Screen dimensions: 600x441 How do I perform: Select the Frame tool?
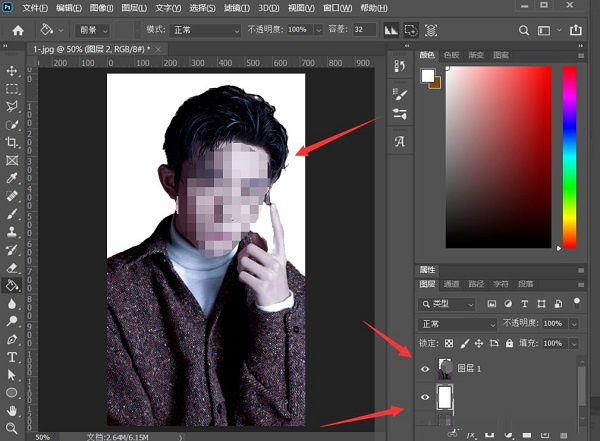point(11,160)
